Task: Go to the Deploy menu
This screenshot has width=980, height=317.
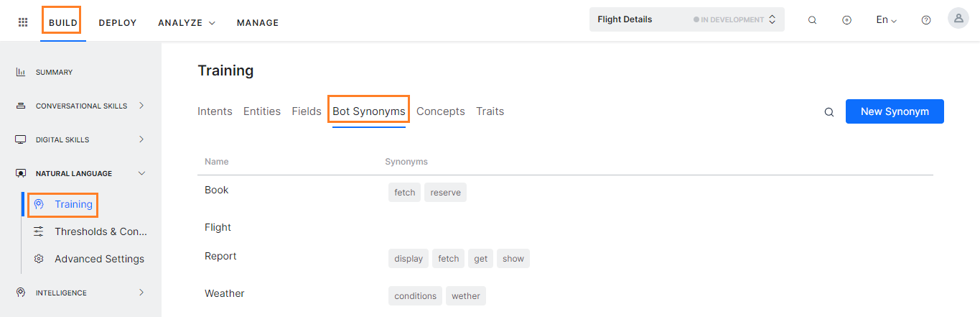Action: pos(118,23)
